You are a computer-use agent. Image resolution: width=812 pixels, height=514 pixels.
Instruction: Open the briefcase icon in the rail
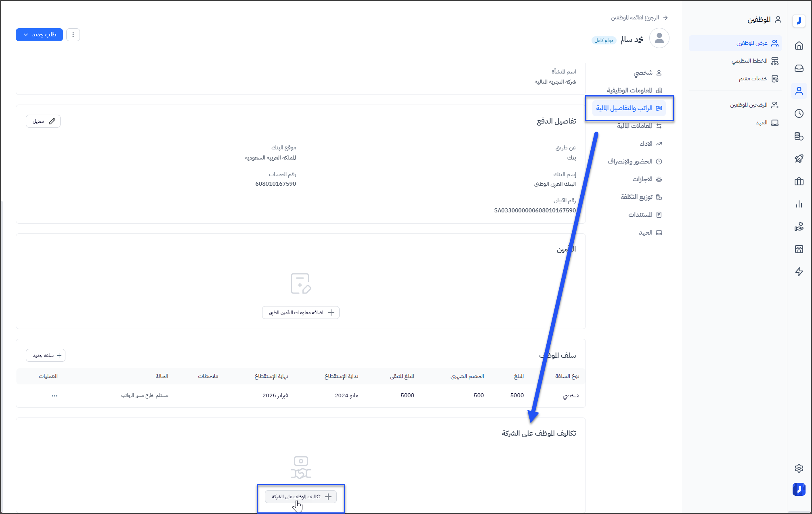799,181
